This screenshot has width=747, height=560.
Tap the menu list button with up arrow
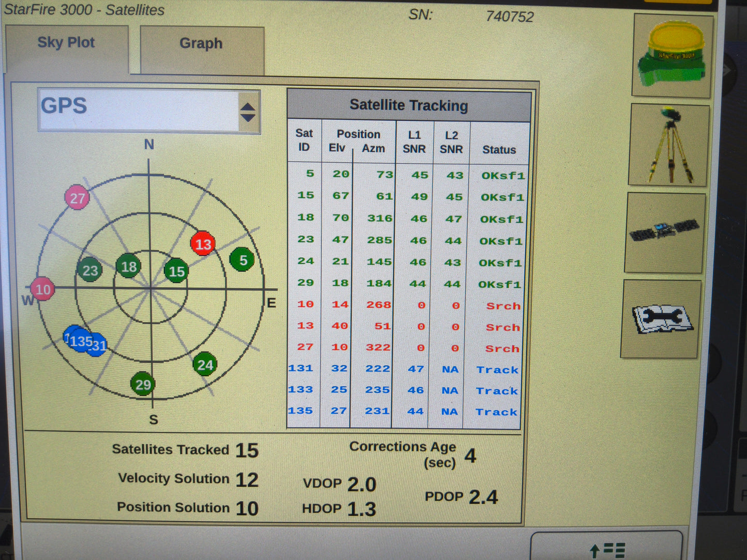606,548
